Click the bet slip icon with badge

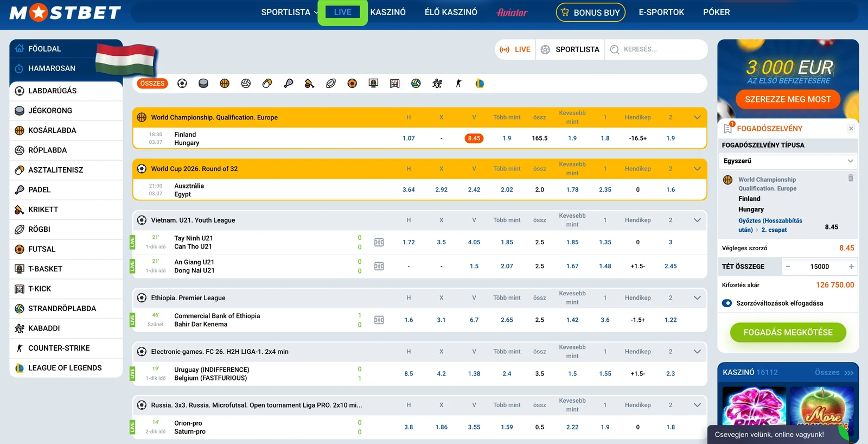pos(728,128)
